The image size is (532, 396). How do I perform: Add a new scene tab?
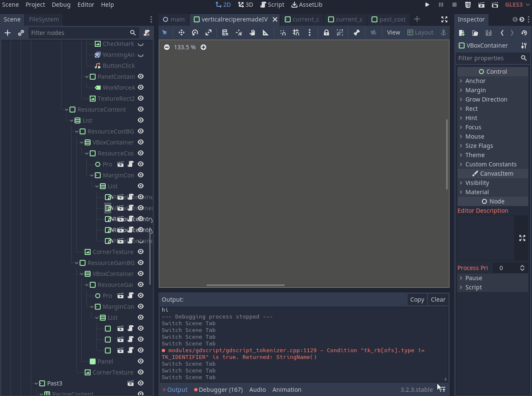[x=417, y=19]
